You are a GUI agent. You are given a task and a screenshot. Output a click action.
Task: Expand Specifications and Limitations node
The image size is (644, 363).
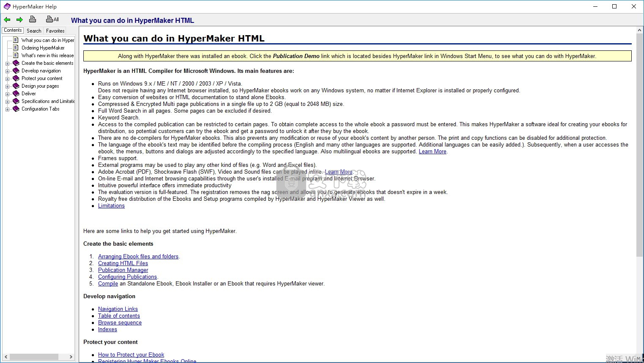click(7, 102)
